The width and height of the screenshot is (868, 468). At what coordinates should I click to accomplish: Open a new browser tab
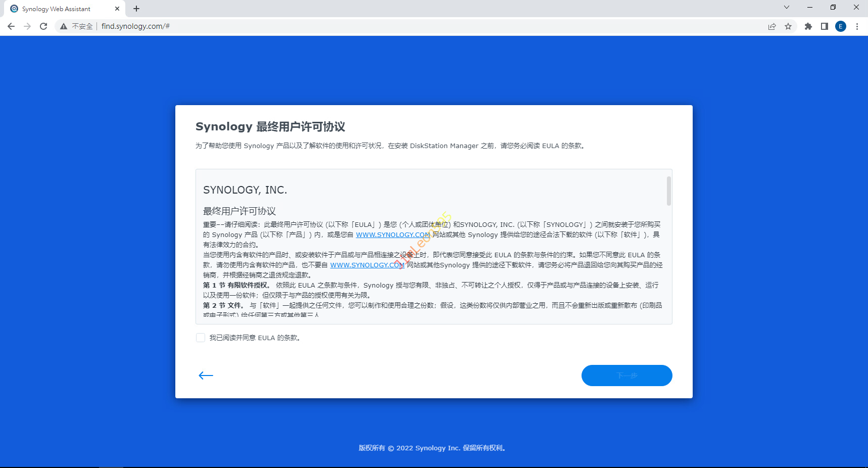click(x=136, y=9)
